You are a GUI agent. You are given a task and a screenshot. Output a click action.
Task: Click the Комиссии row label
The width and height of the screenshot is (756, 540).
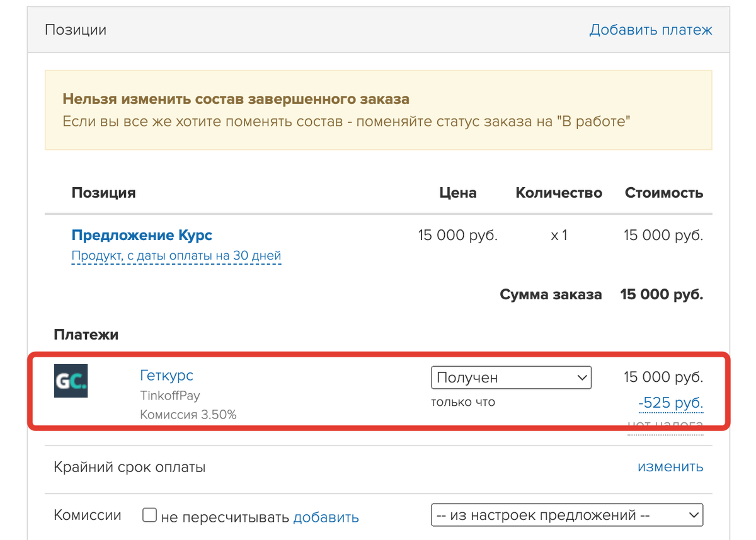pyautogui.click(x=88, y=515)
